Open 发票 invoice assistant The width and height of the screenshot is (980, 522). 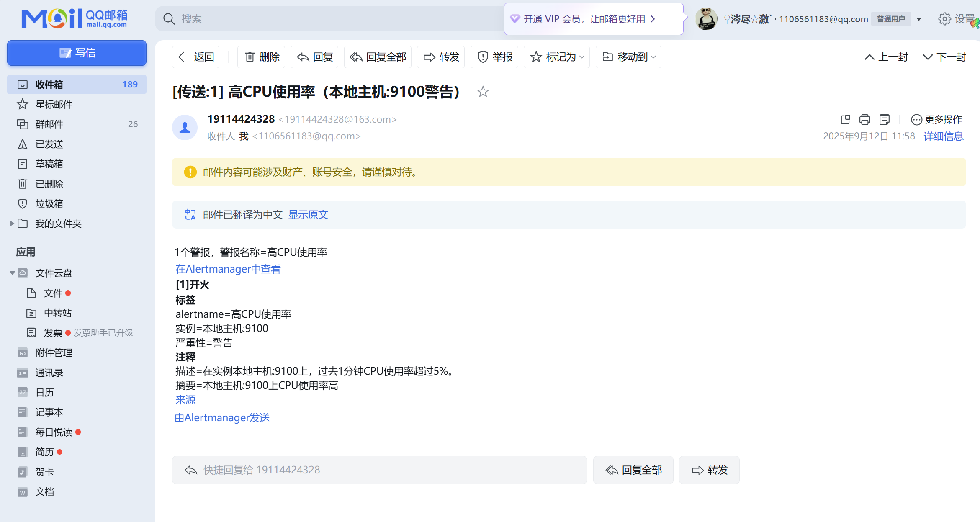coord(53,333)
